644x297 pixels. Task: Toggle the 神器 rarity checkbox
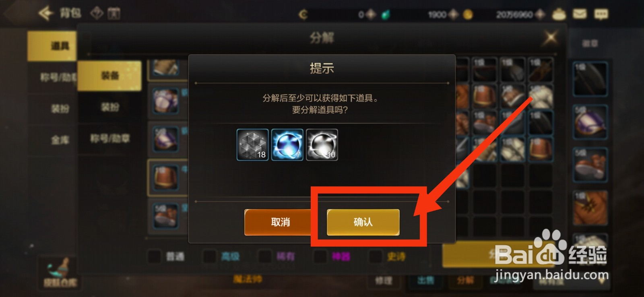tap(320, 256)
